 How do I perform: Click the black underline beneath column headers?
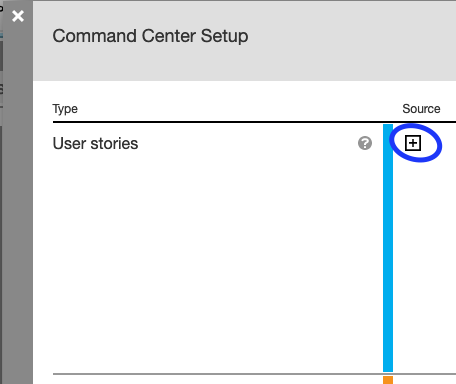point(254,122)
